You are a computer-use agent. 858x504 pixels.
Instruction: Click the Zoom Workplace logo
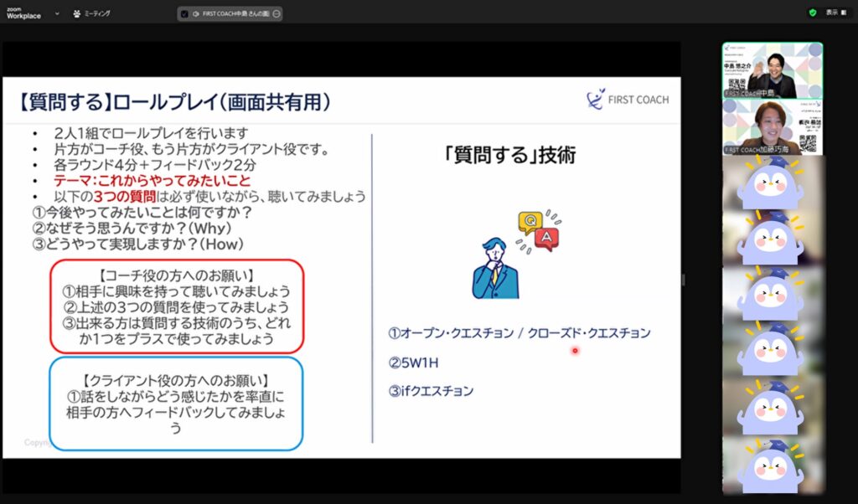(23, 13)
